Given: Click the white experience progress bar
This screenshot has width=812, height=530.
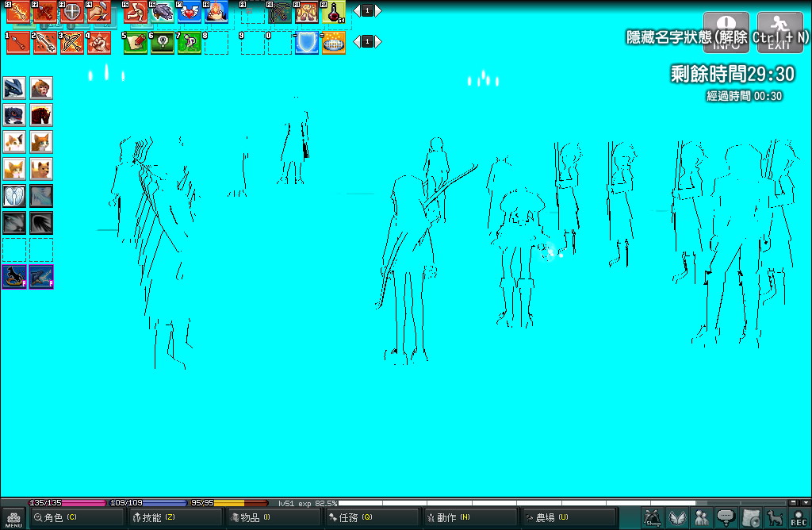Looking at the screenshot, I should [515, 503].
